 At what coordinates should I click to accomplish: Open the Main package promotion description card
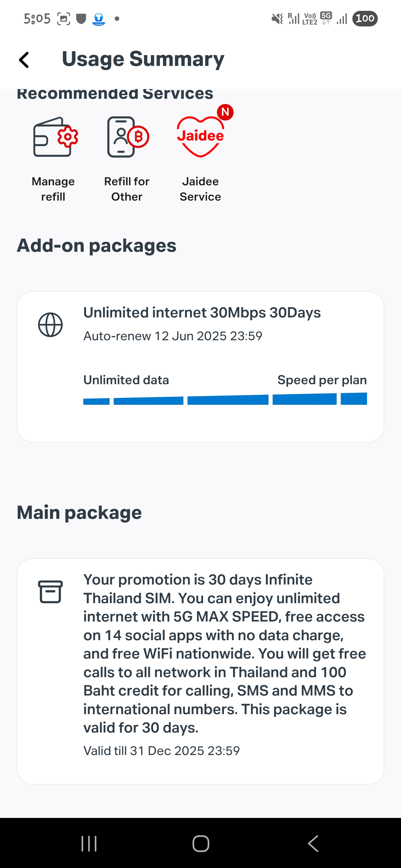200,671
